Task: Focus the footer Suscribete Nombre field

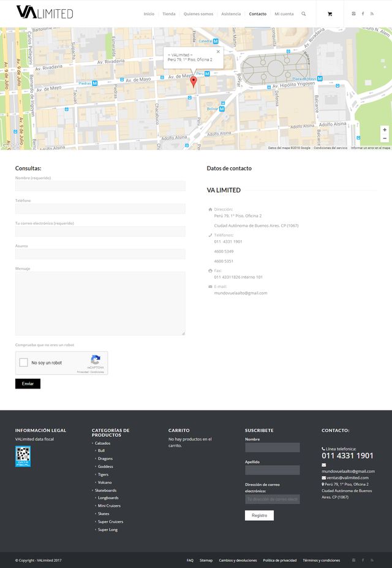Action: (272, 447)
